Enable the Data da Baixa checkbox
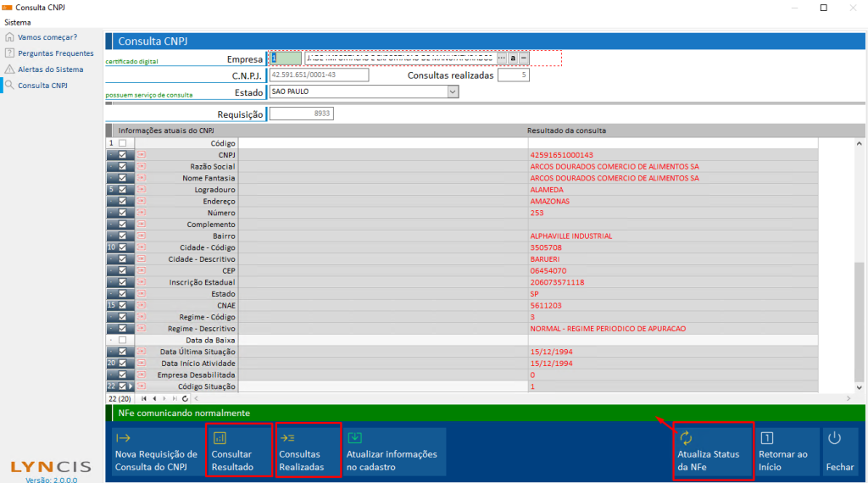The width and height of the screenshot is (868, 483). 122,341
